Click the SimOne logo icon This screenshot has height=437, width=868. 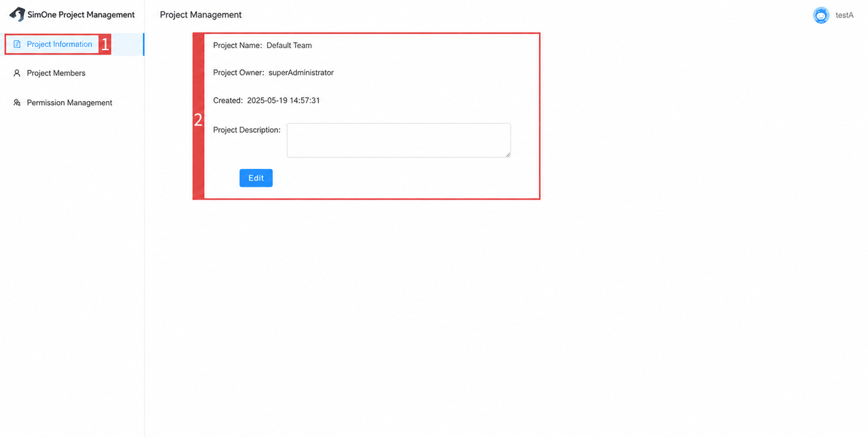[x=17, y=14]
